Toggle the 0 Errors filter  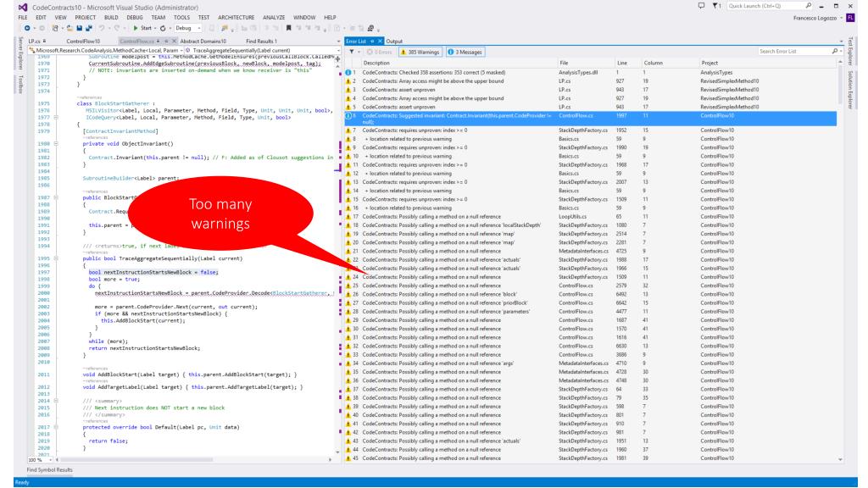tap(379, 52)
